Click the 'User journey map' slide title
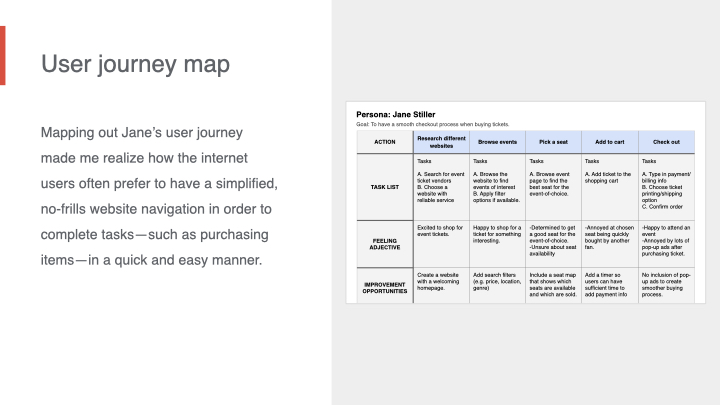Image resolution: width=720 pixels, height=405 pixels. coord(135,64)
